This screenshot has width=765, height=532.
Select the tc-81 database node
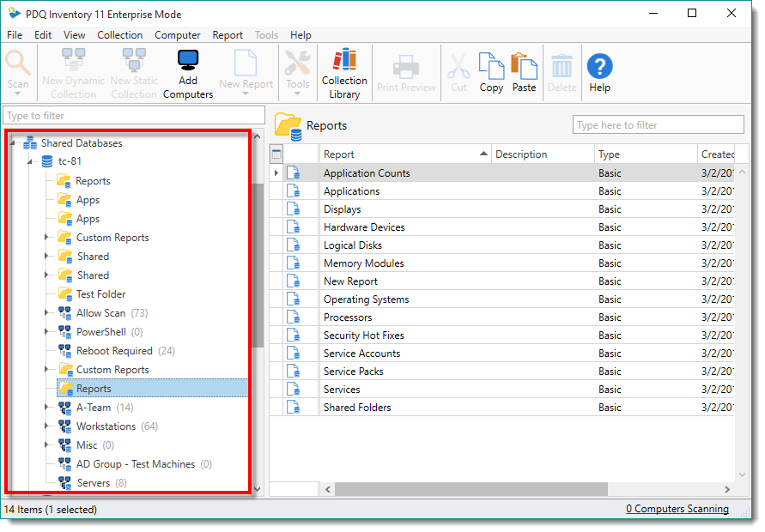pos(70,161)
